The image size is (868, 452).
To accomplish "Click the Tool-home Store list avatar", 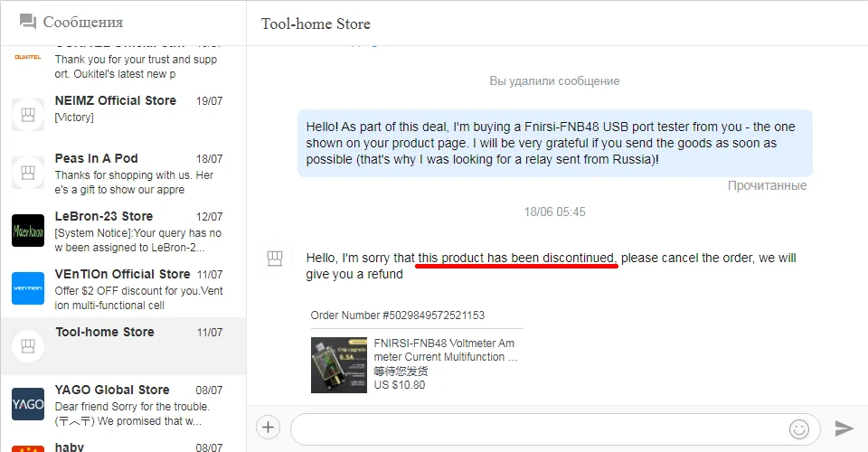I will click(28, 346).
